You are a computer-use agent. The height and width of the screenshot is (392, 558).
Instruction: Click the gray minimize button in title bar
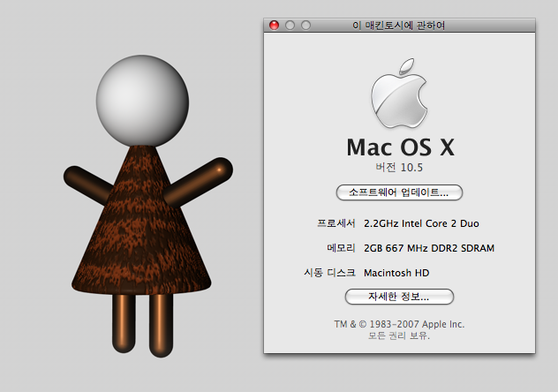[x=290, y=26]
